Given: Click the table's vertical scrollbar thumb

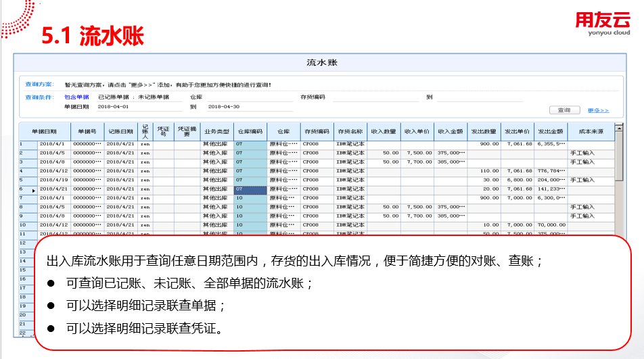Looking at the screenshot, I should click(618, 155).
